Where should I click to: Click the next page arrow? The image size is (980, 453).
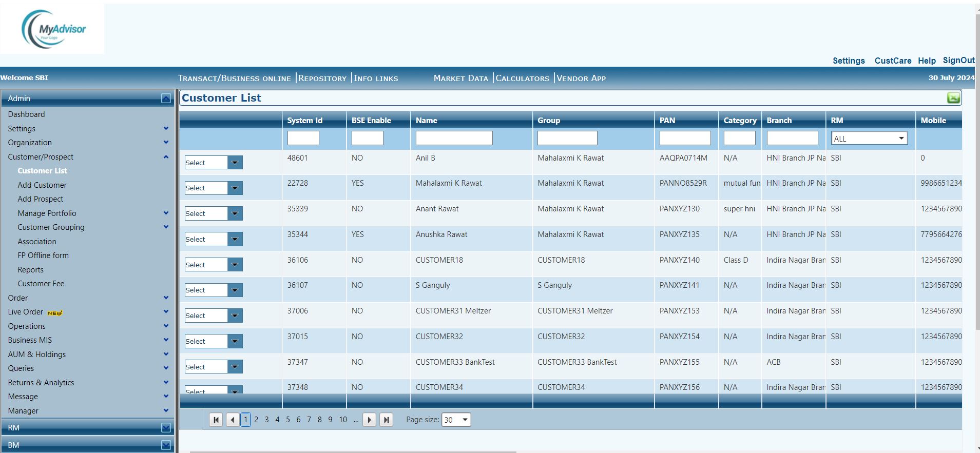coord(369,420)
